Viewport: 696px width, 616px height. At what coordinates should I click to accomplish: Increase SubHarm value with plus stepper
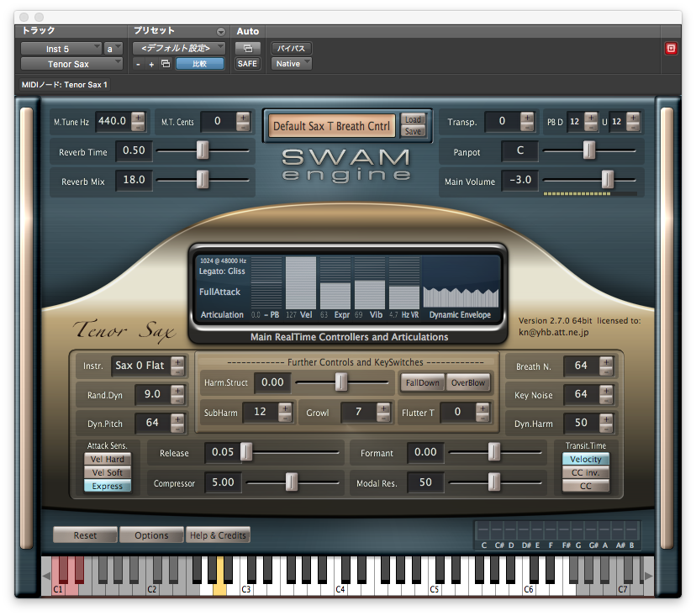coord(286,408)
